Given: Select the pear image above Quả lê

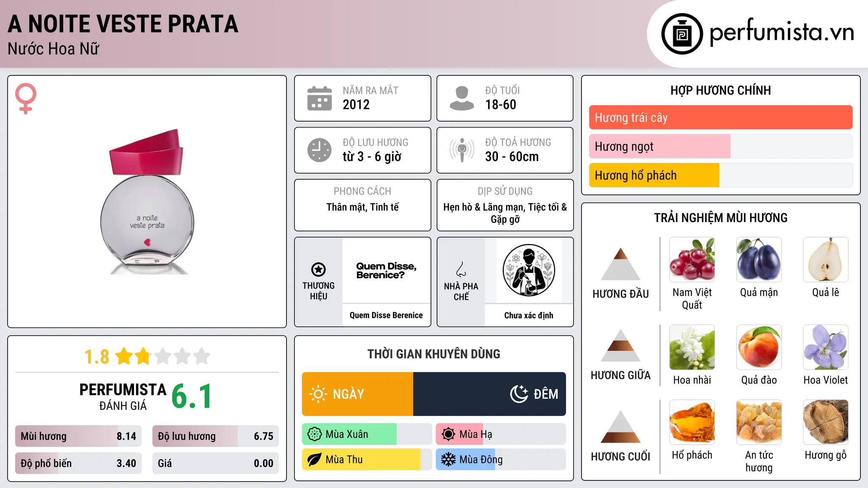Looking at the screenshot, I should pyautogui.click(x=826, y=260).
